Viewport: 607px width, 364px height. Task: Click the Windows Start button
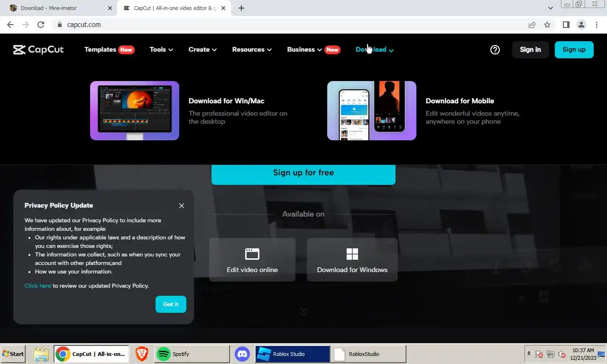pyautogui.click(x=13, y=354)
